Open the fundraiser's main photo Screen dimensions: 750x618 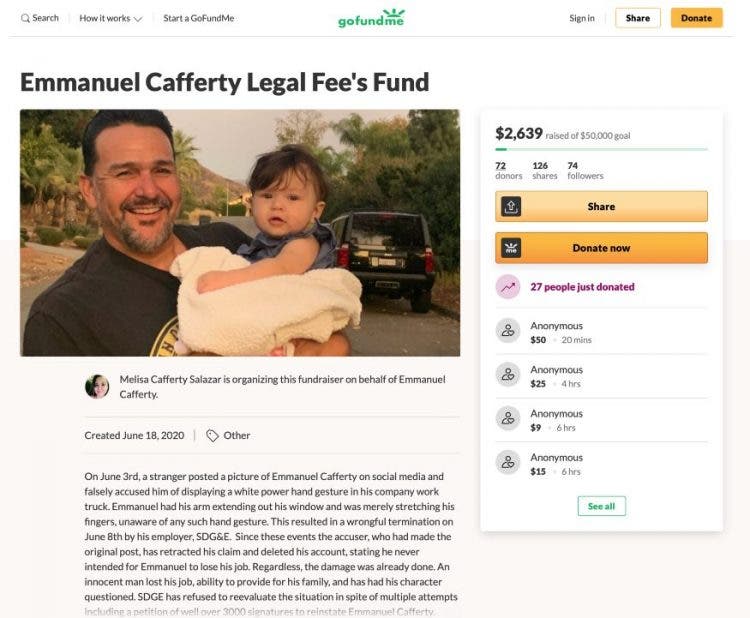(x=240, y=232)
